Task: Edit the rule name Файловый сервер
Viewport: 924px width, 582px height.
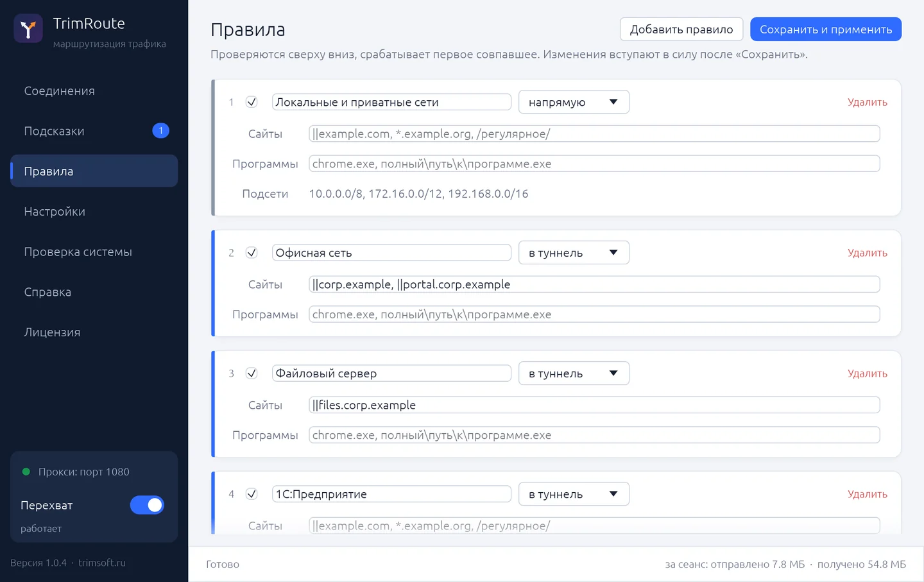Action: [x=391, y=373]
